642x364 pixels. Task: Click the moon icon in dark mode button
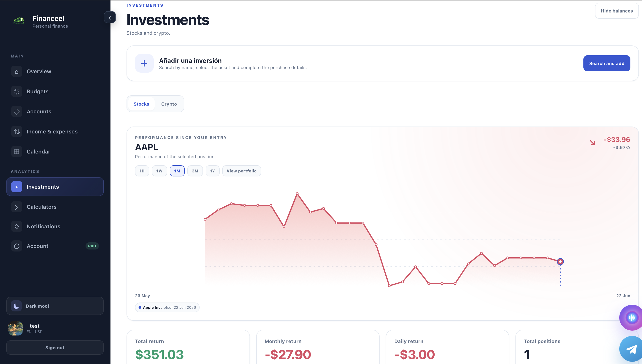click(16, 306)
